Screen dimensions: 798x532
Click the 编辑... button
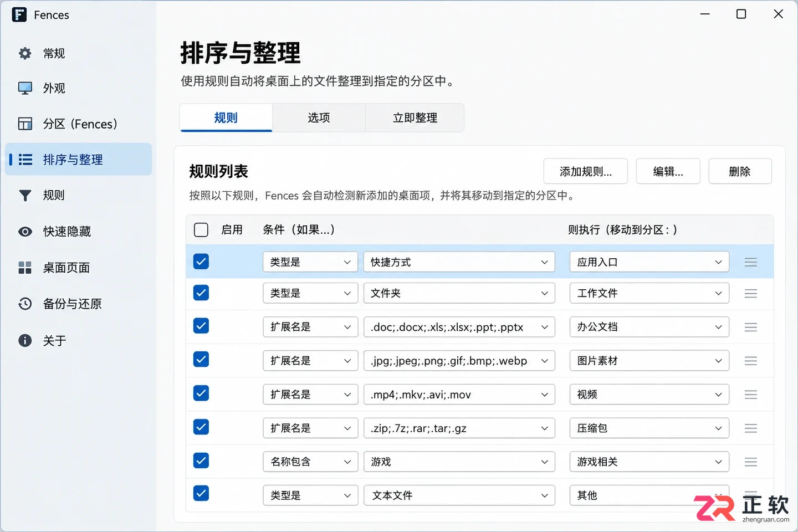point(668,171)
